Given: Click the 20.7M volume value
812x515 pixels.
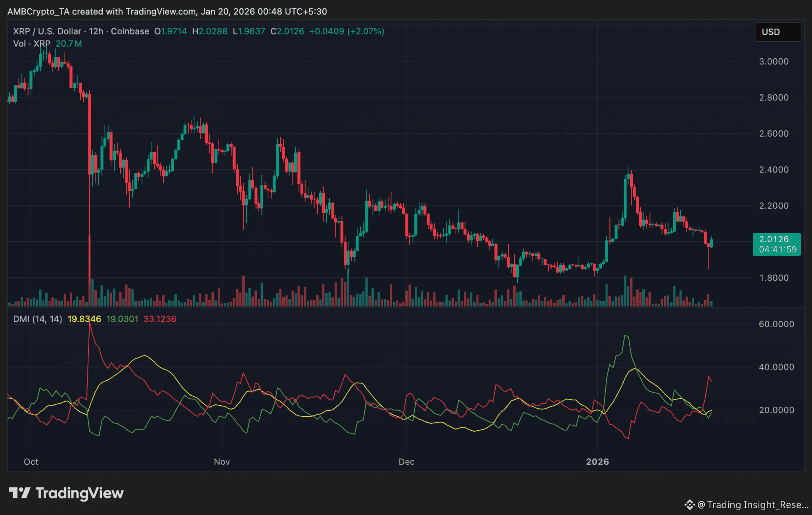Looking at the screenshot, I should (69, 44).
